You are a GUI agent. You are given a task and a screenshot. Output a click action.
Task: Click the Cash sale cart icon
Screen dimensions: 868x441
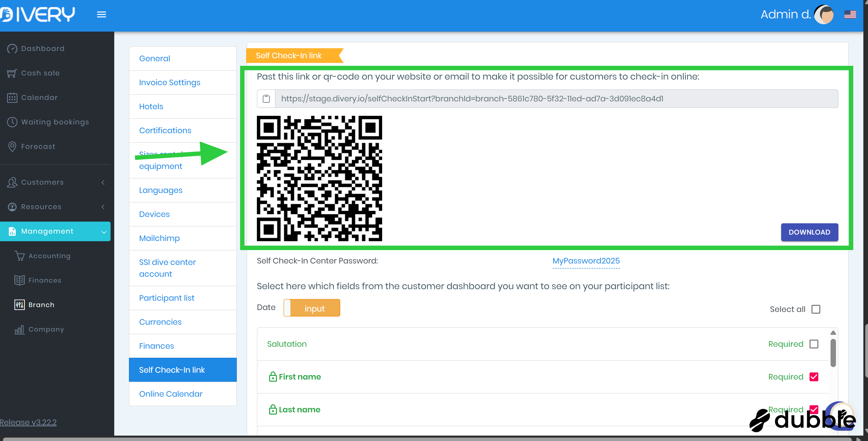[12, 73]
